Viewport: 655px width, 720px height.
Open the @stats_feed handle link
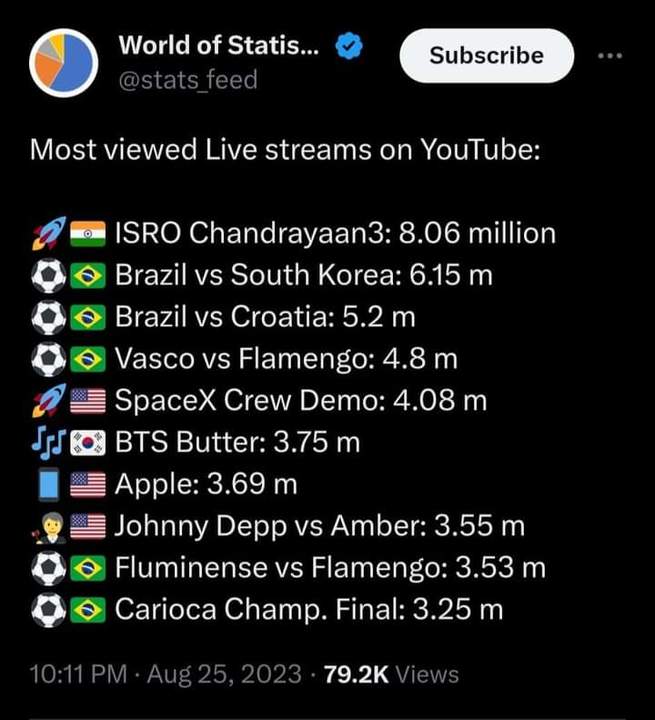pyautogui.click(x=188, y=80)
